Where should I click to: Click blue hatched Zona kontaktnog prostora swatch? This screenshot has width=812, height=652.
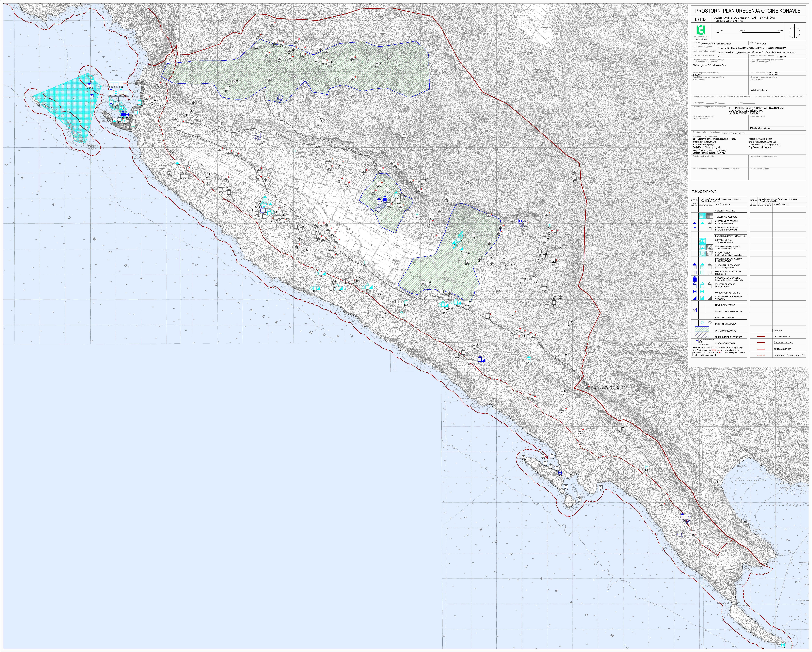(x=702, y=335)
